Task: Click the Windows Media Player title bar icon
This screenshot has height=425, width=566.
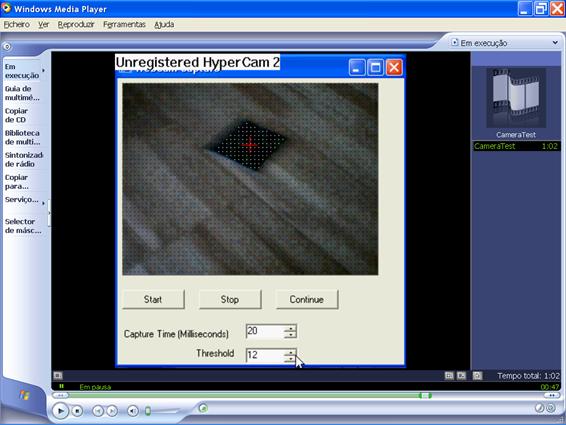Action: pyautogui.click(x=6, y=8)
